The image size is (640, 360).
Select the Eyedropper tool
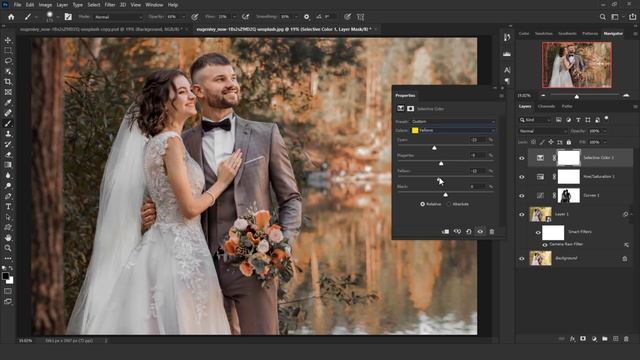8,102
